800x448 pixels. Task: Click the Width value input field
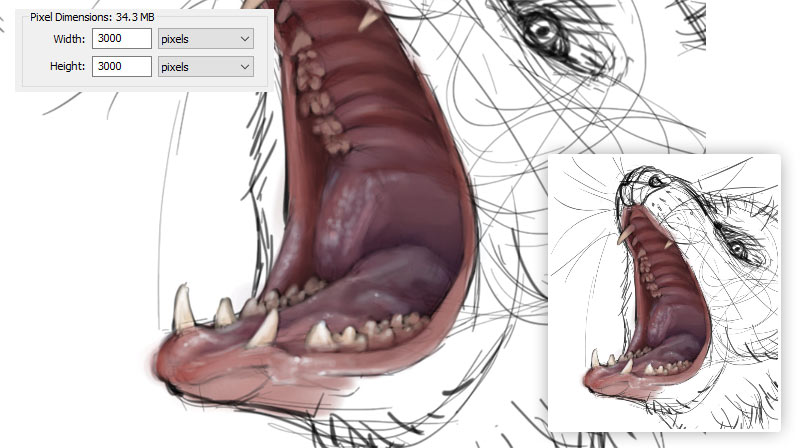coord(122,39)
